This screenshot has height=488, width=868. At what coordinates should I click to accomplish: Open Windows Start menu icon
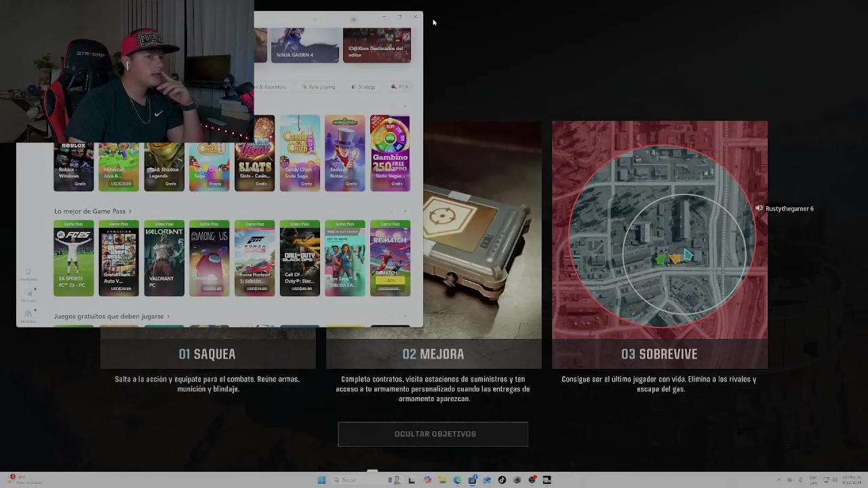(321, 480)
